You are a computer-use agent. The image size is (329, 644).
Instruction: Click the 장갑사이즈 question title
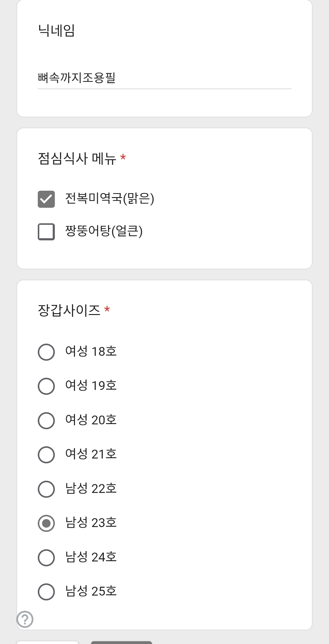[69, 310]
